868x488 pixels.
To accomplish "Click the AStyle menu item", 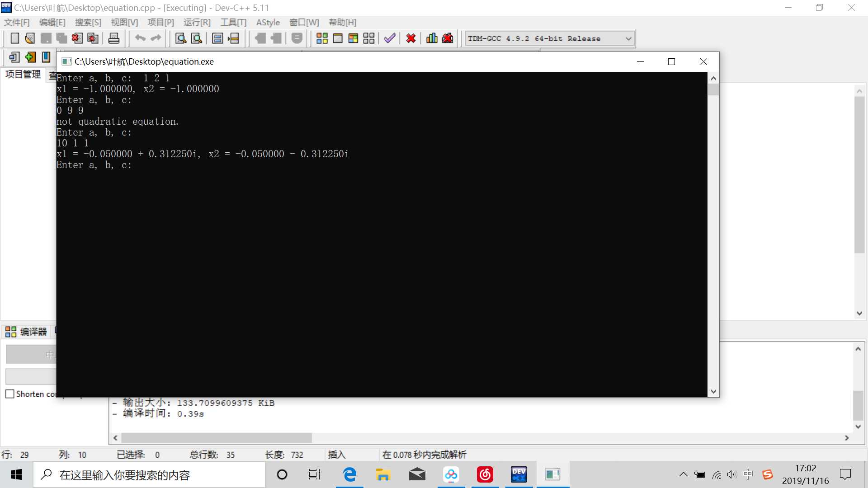I will pos(268,22).
